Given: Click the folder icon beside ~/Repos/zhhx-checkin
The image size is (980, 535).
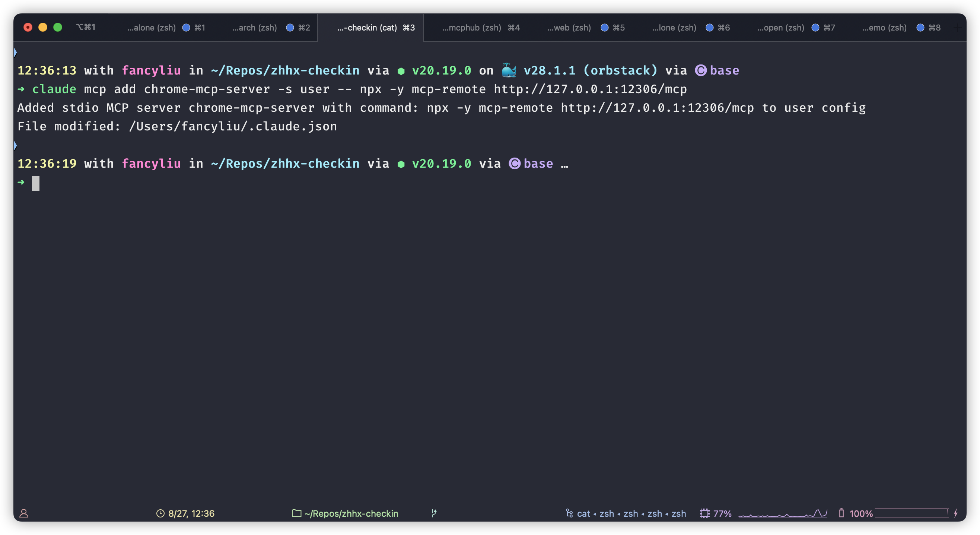Looking at the screenshot, I should pos(297,513).
